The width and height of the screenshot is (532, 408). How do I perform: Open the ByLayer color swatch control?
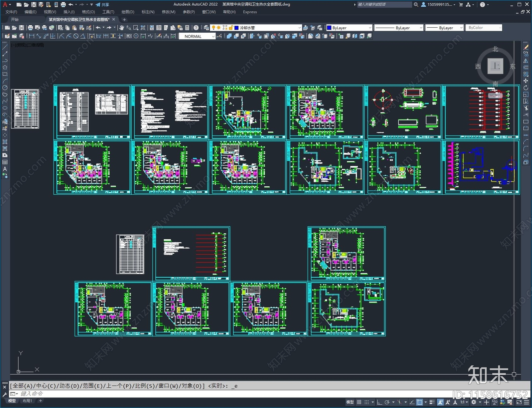coord(349,28)
